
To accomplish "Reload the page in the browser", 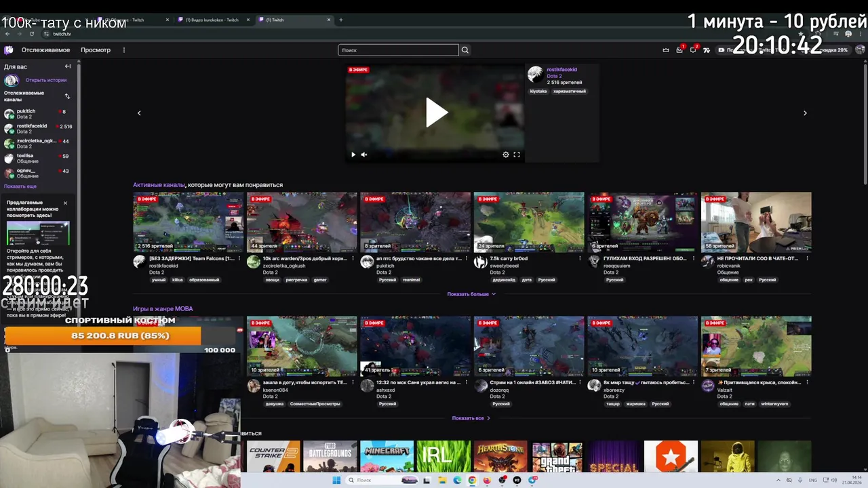I will (x=31, y=34).
